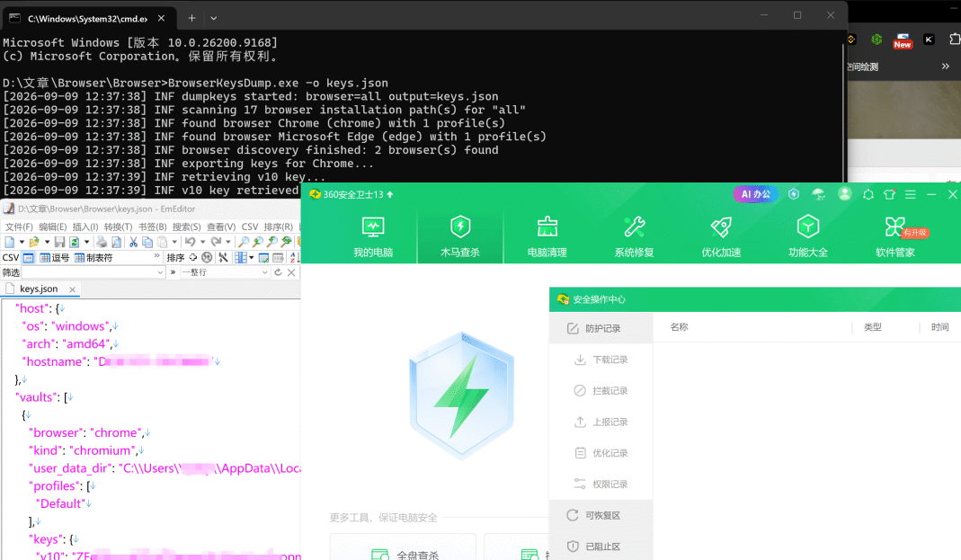Open EmEditor 书签(B) menu
Viewport: 961px width, 560px height.
[152, 227]
